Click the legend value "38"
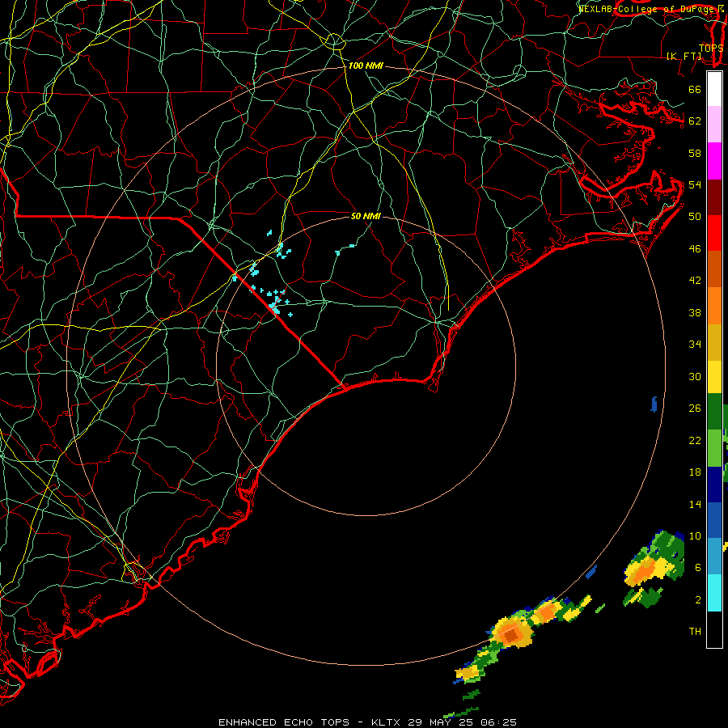This screenshot has width=728, height=728. 695,313
